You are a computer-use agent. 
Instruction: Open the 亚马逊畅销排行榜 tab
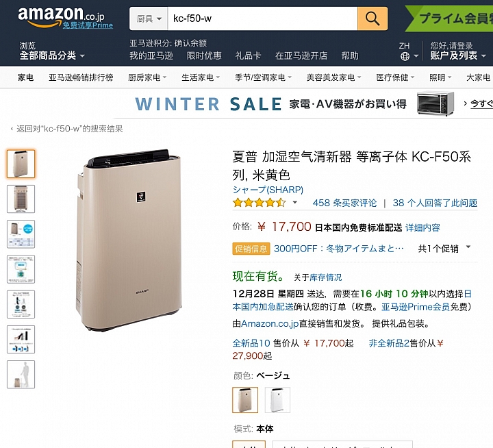(x=81, y=77)
